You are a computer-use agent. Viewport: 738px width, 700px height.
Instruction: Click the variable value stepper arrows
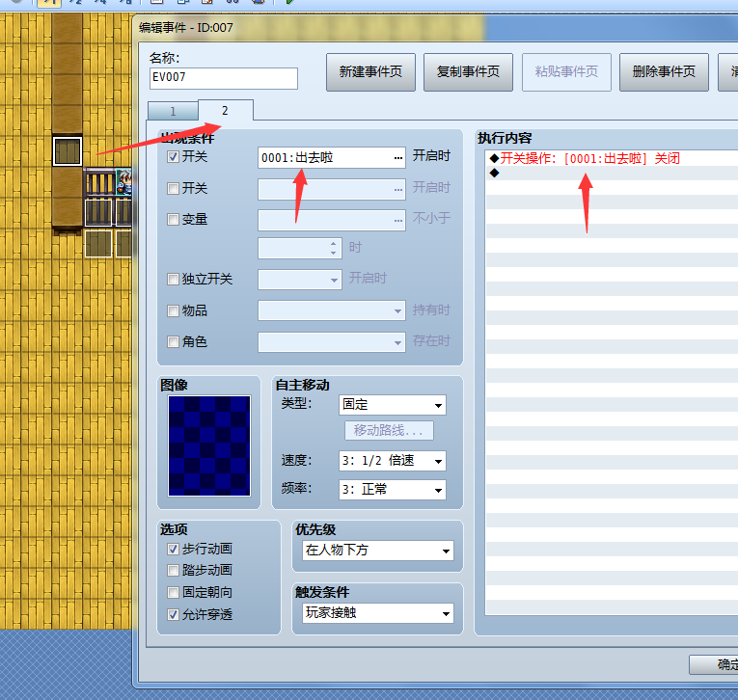click(333, 249)
